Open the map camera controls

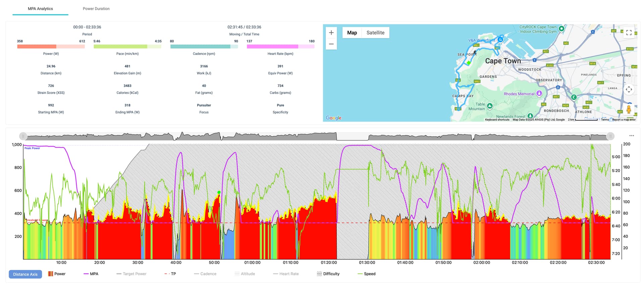click(629, 89)
